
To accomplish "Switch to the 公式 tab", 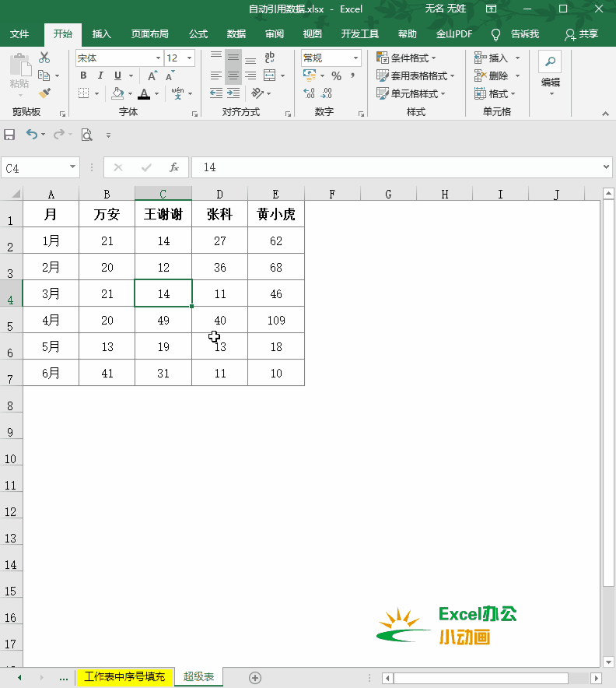I will pos(198,34).
